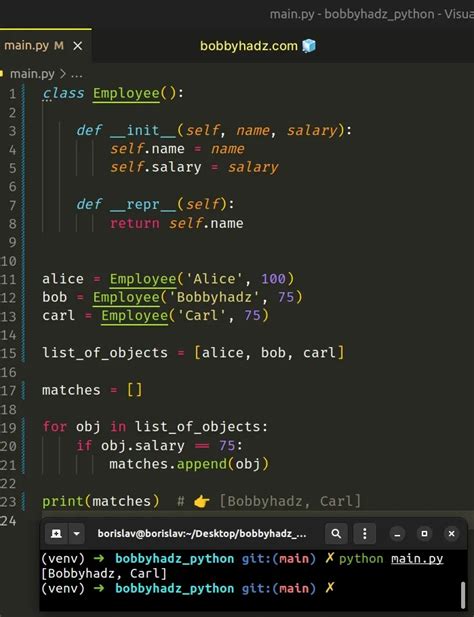Open new terminal tab icon
The image size is (474, 617).
[56, 534]
